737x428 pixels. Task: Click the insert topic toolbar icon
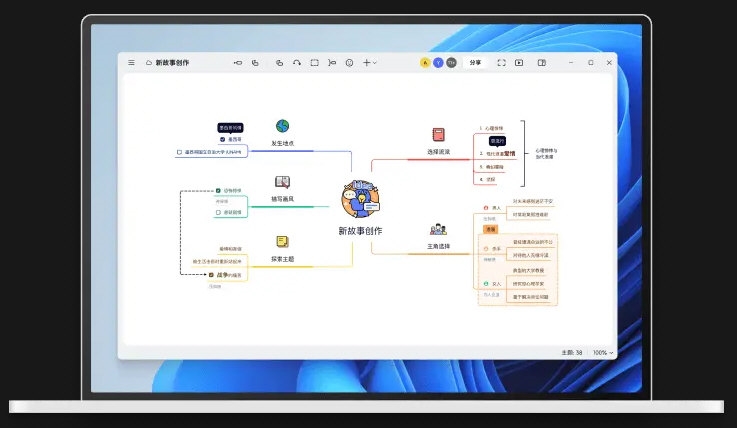point(238,62)
